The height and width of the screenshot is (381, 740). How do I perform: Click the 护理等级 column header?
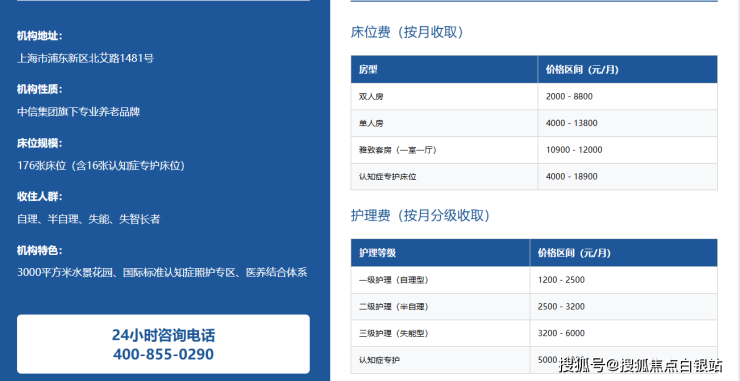(440, 253)
